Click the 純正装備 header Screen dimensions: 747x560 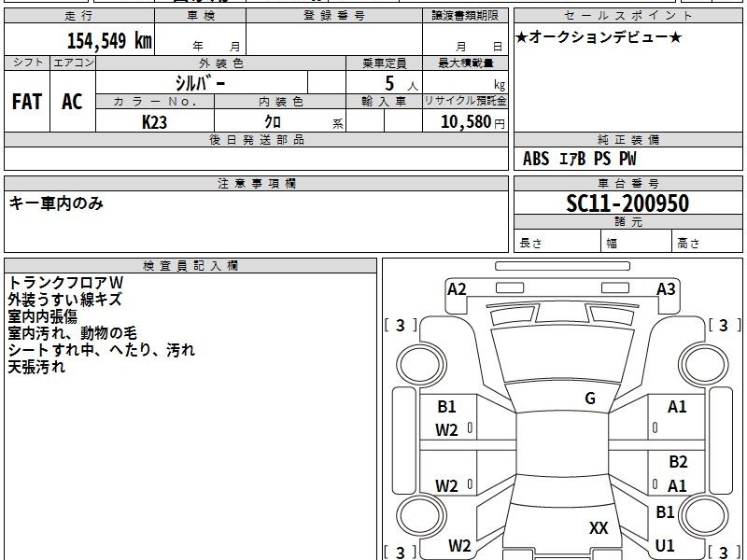click(x=627, y=140)
